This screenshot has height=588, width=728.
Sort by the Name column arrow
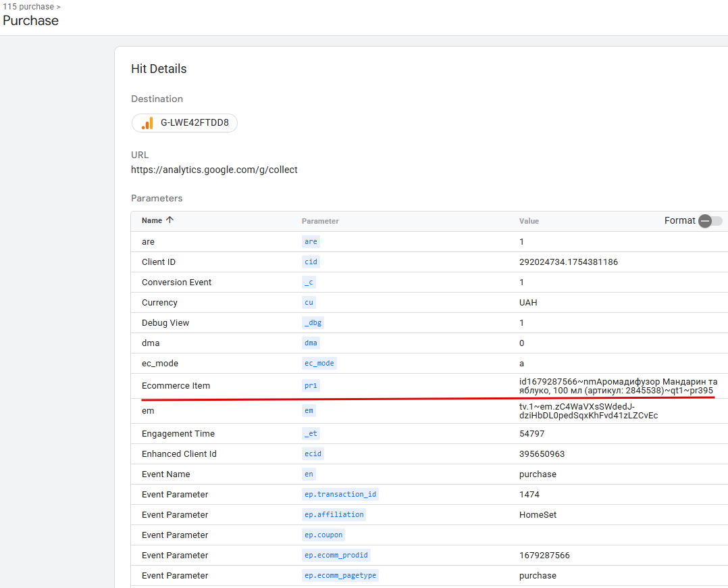point(170,220)
